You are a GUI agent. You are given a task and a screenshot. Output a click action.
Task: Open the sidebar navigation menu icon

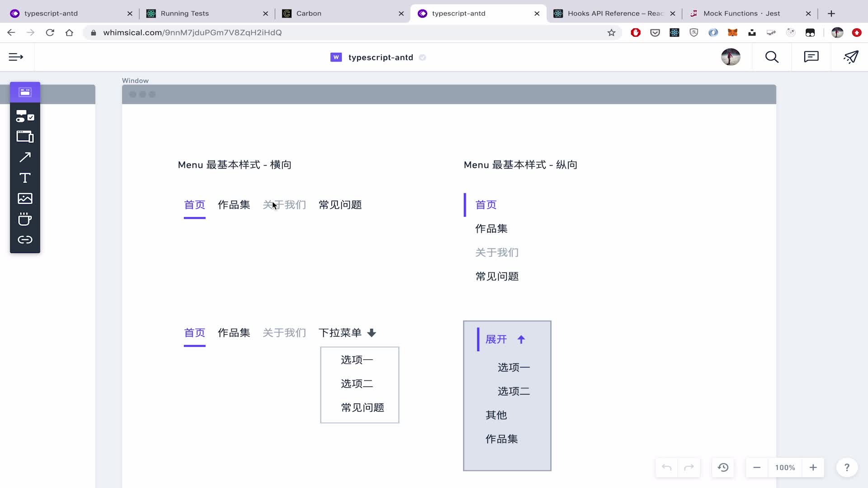(x=16, y=57)
